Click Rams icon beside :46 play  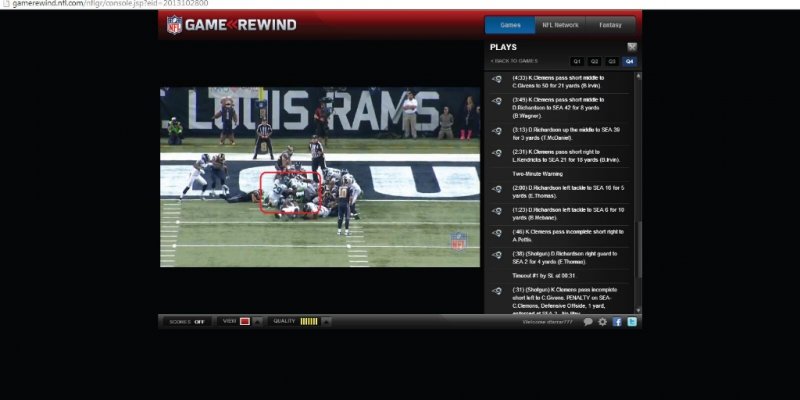tap(496, 233)
